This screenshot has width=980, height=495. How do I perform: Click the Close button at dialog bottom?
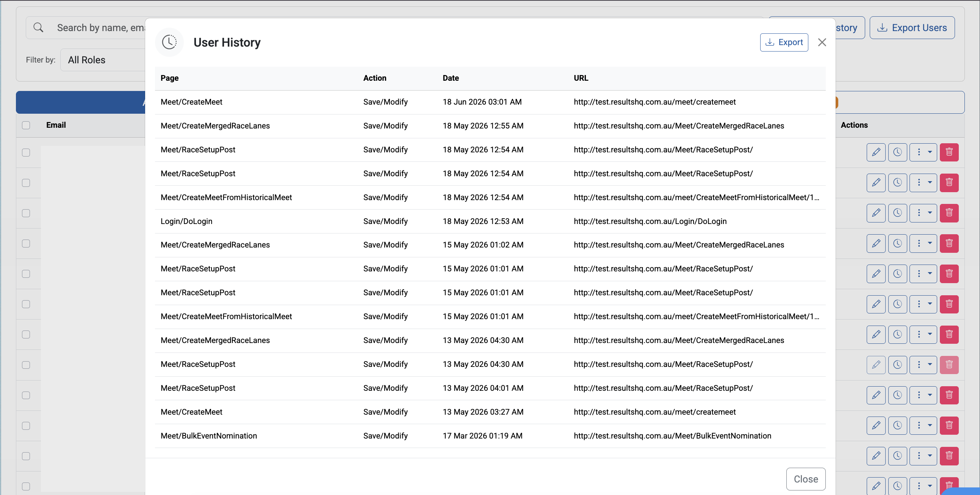[806, 479]
